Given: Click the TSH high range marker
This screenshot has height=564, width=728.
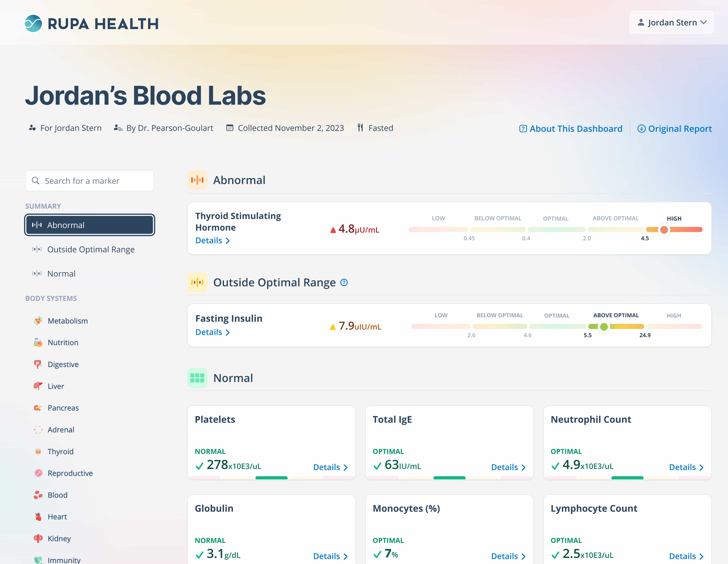Looking at the screenshot, I should [x=664, y=230].
